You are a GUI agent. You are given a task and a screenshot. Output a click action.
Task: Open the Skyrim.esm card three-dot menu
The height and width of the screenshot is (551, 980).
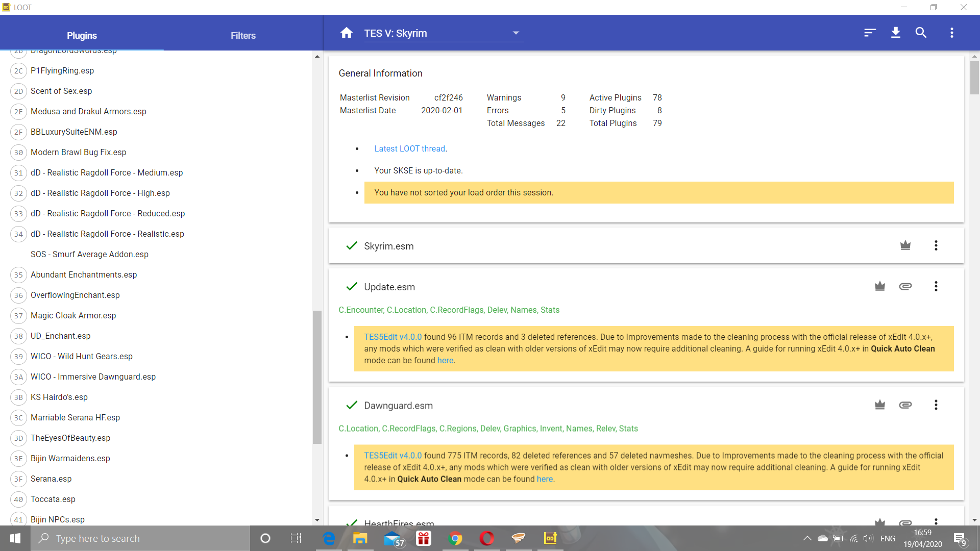click(x=936, y=245)
